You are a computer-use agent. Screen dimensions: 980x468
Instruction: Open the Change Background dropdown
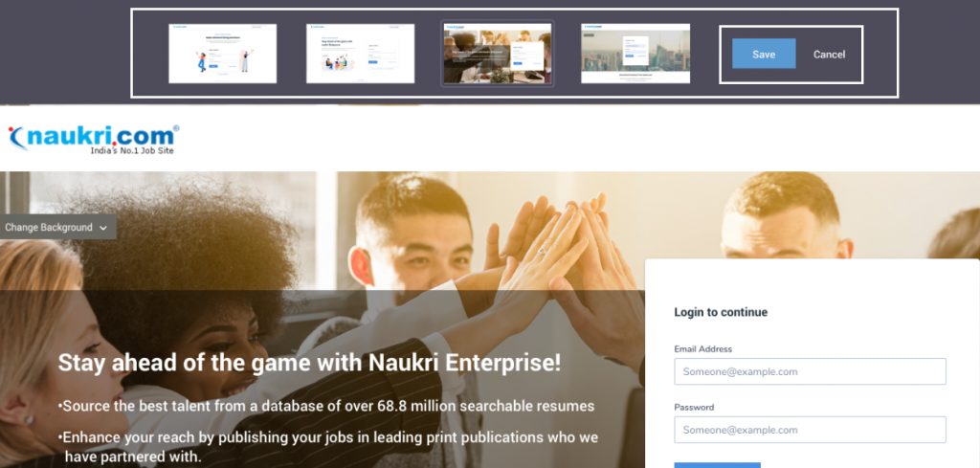57,228
